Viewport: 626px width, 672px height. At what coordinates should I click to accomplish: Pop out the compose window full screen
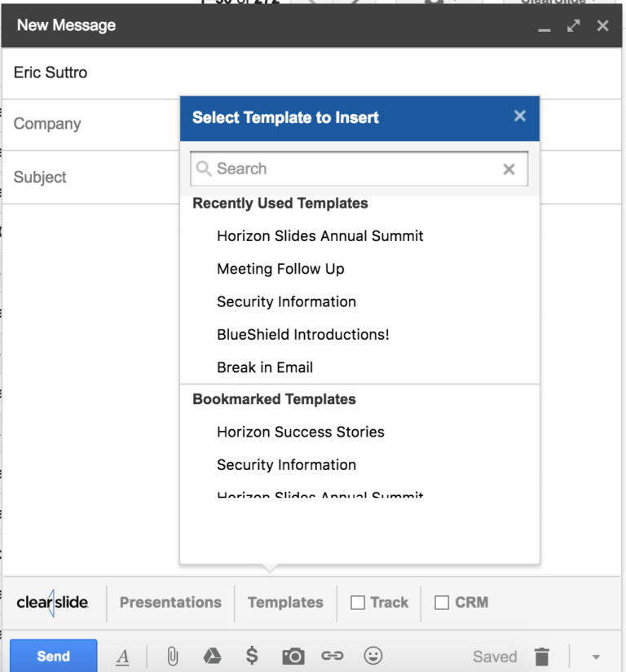point(573,25)
